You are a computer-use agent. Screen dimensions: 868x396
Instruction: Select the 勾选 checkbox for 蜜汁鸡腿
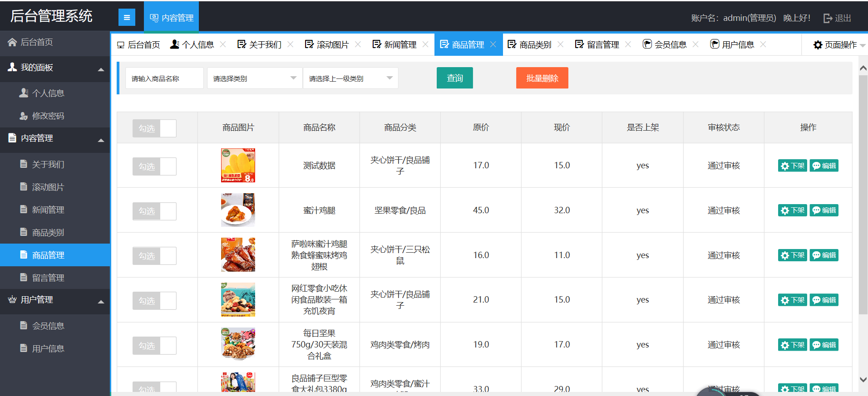coord(154,211)
